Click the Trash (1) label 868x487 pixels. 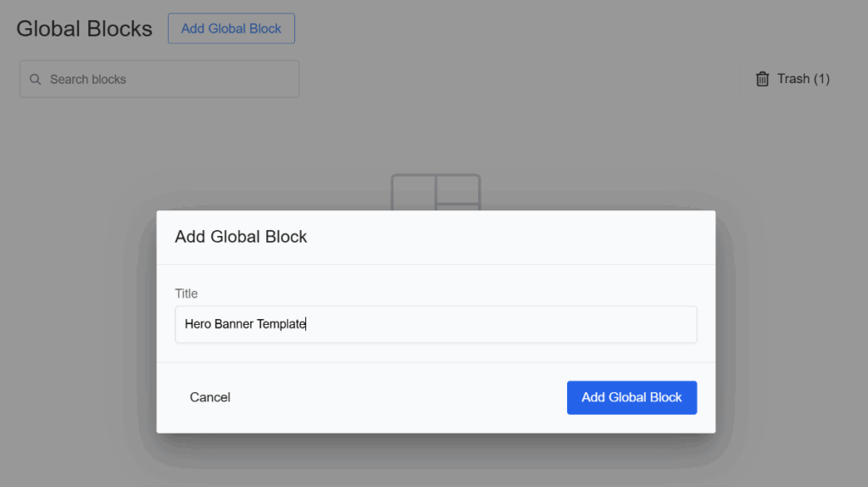click(802, 79)
